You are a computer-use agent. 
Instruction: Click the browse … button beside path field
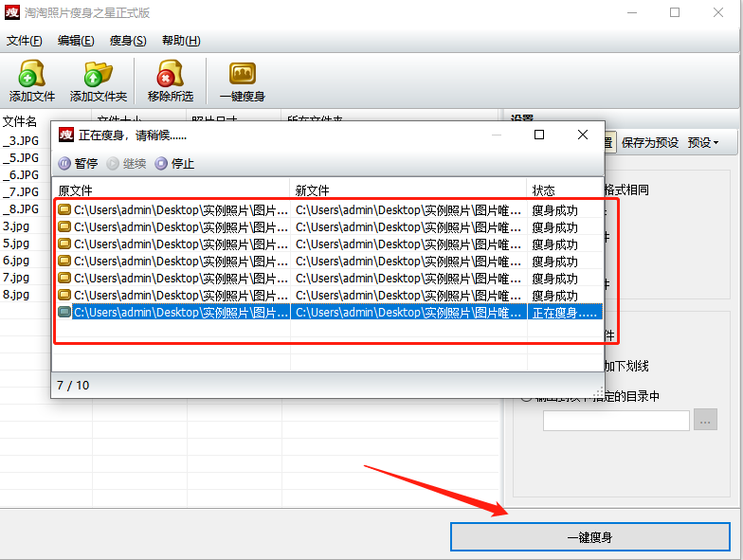pos(705,420)
